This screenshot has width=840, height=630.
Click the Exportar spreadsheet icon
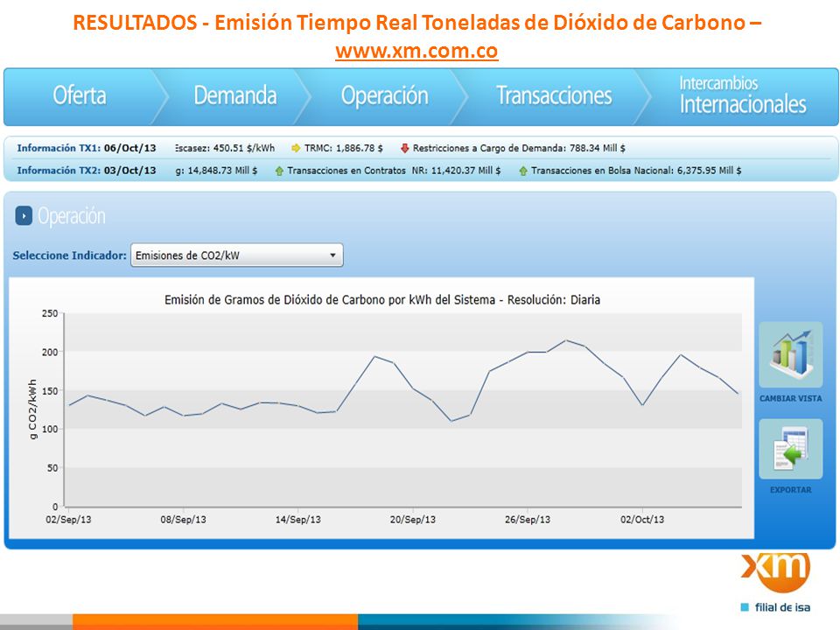(791, 449)
